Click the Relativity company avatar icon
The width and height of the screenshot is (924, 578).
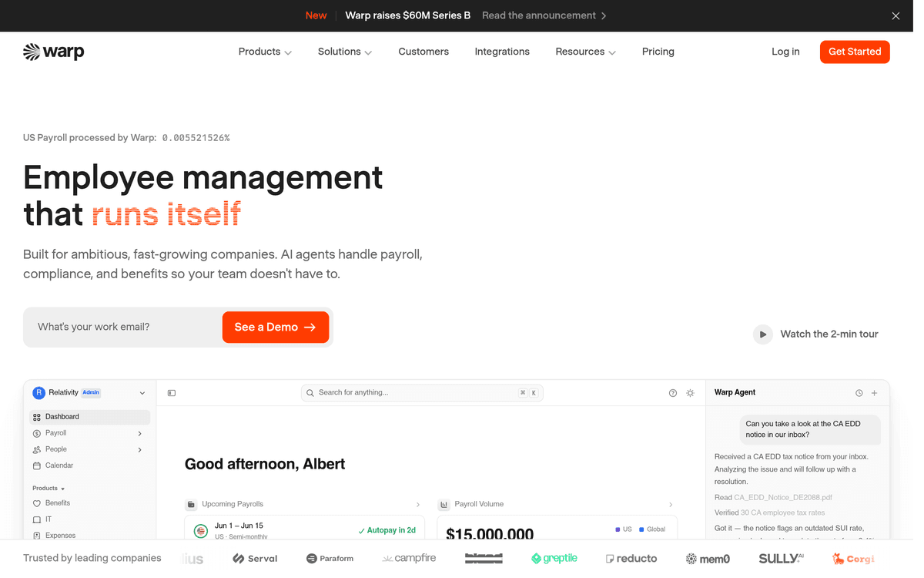tap(38, 393)
